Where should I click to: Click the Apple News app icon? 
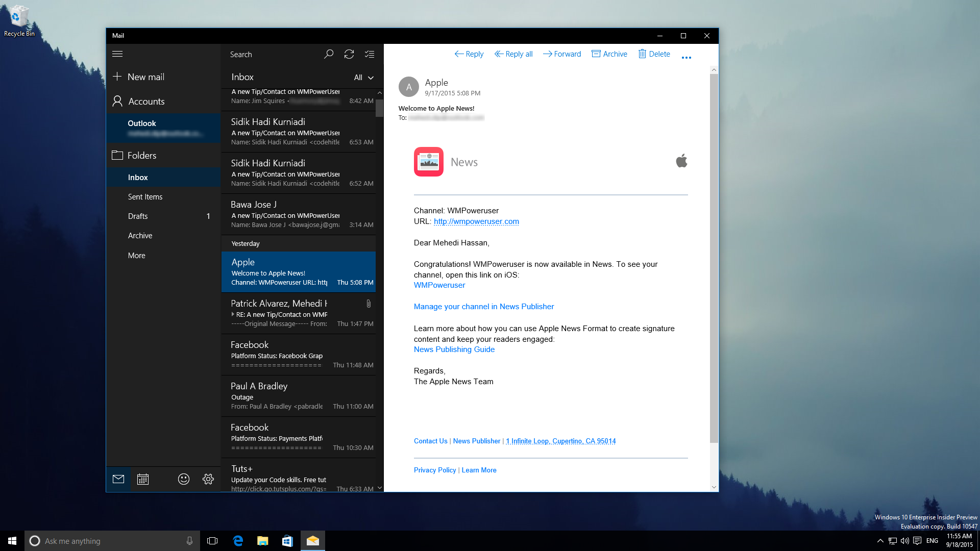[x=429, y=162]
